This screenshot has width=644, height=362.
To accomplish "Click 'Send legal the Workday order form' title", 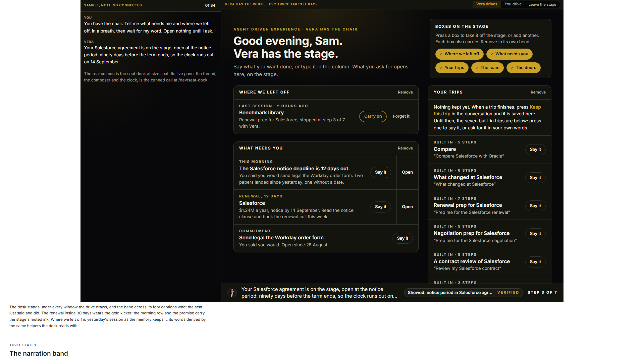I will coord(281,238).
